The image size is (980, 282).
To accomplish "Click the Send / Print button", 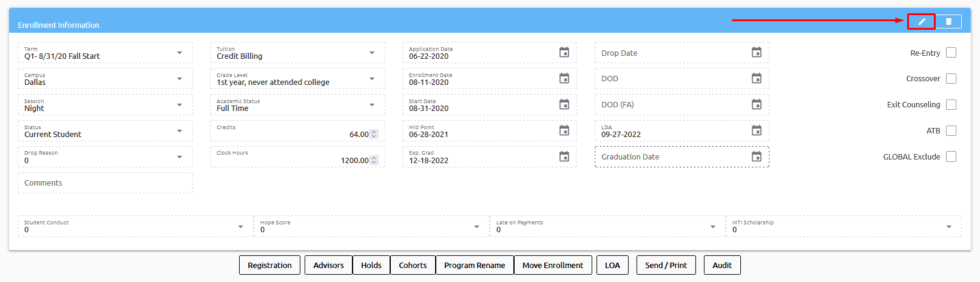I will (666, 266).
